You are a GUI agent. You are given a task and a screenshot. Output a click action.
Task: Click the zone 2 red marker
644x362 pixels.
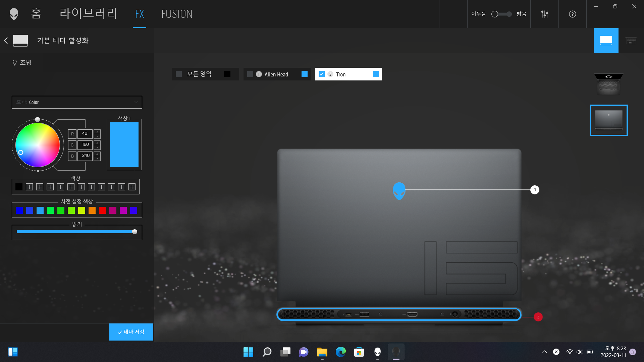(538, 317)
